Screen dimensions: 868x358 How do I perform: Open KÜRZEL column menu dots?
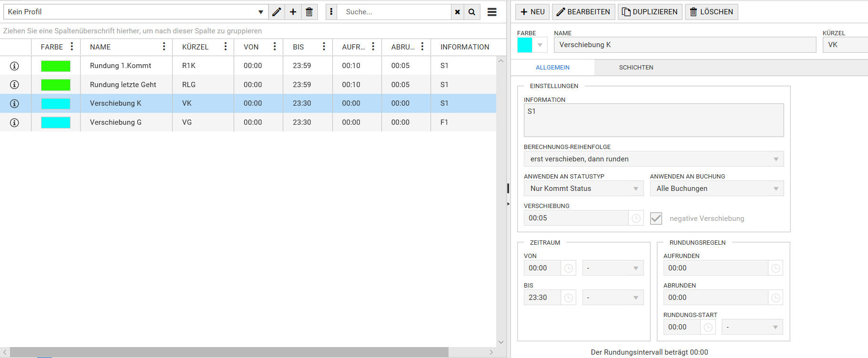(x=225, y=46)
